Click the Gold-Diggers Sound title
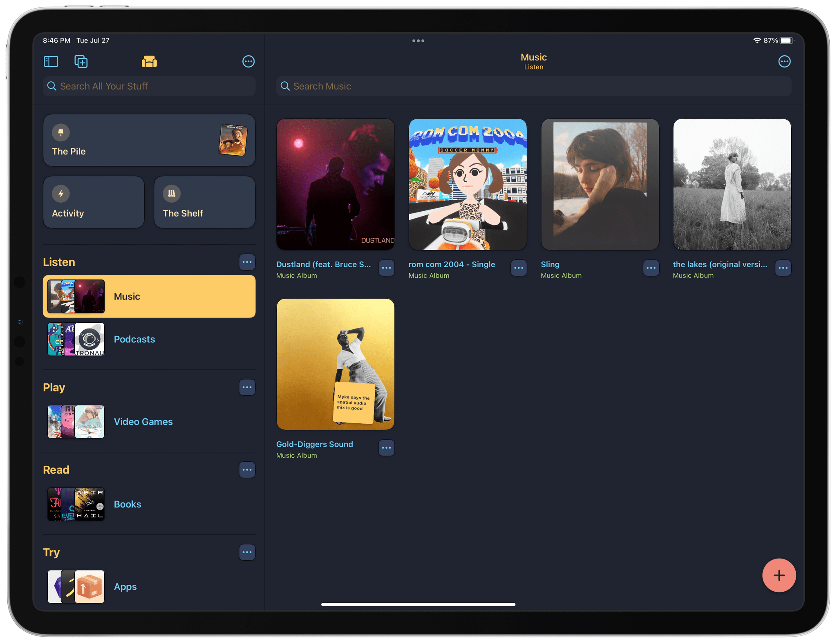Image resolution: width=837 pixels, height=644 pixels. 315,444
